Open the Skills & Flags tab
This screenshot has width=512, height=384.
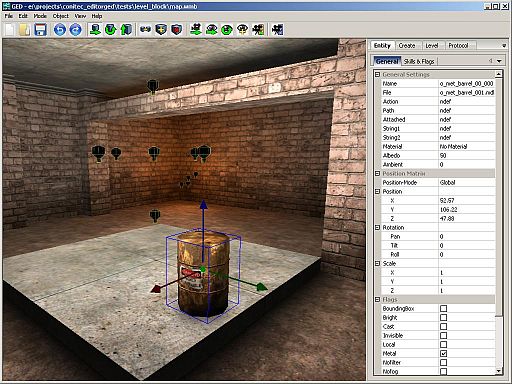click(419, 61)
